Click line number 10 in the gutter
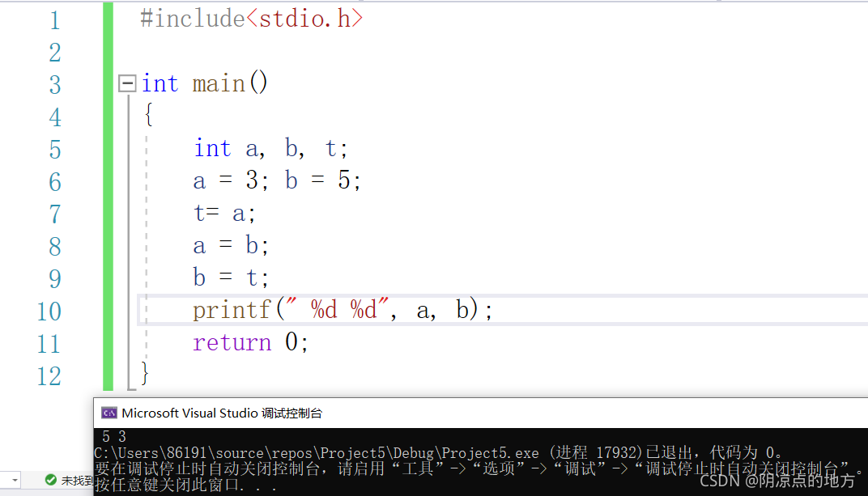This screenshot has width=868, height=496. click(49, 312)
